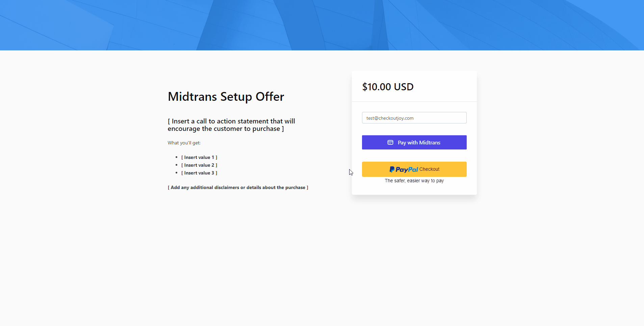644x326 pixels.
Task: Click the credit card icon on Midtrans button
Action: click(390, 142)
